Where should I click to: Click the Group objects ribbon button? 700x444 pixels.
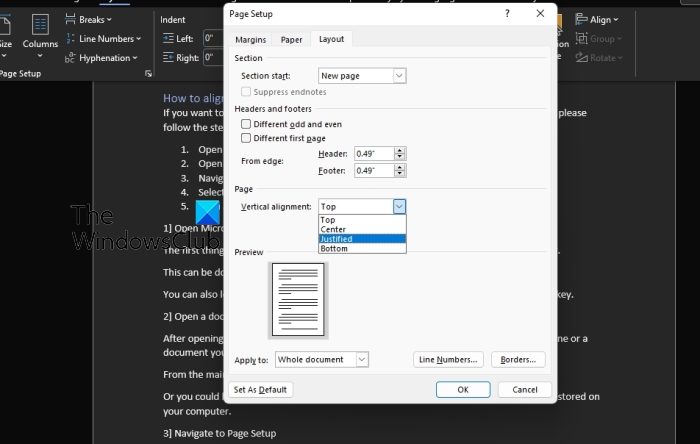[x=598, y=39]
